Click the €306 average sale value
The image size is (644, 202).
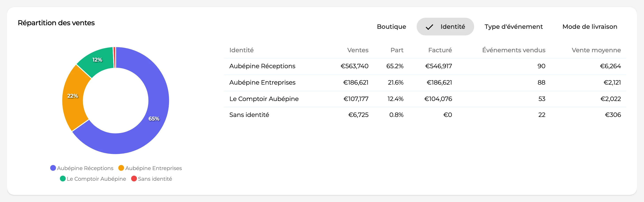coord(613,115)
